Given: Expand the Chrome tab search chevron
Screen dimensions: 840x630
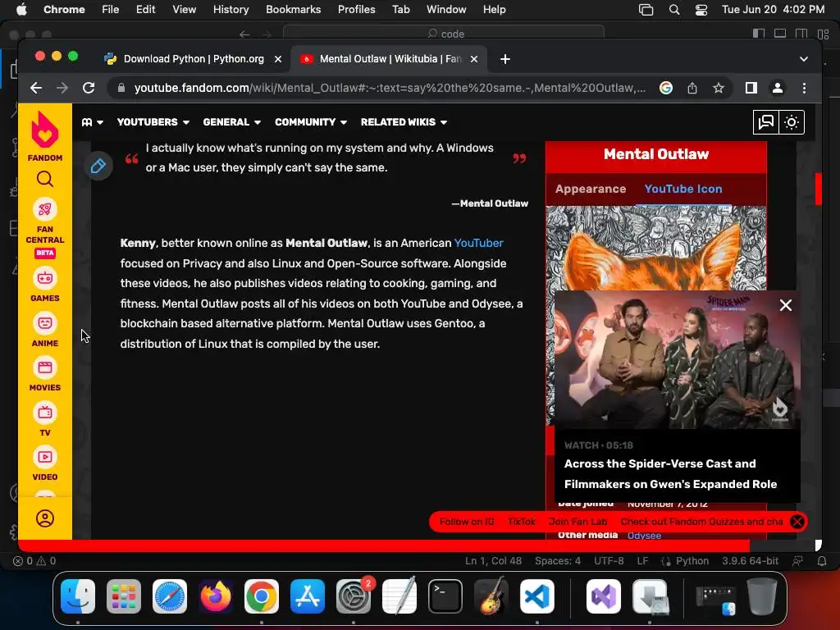Looking at the screenshot, I should click(804, 59).
